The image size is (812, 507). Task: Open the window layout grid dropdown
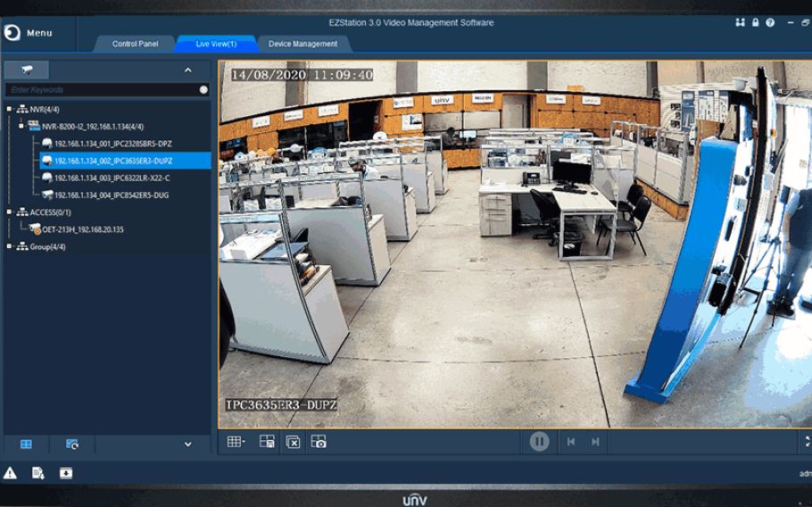tap(236, 441)
